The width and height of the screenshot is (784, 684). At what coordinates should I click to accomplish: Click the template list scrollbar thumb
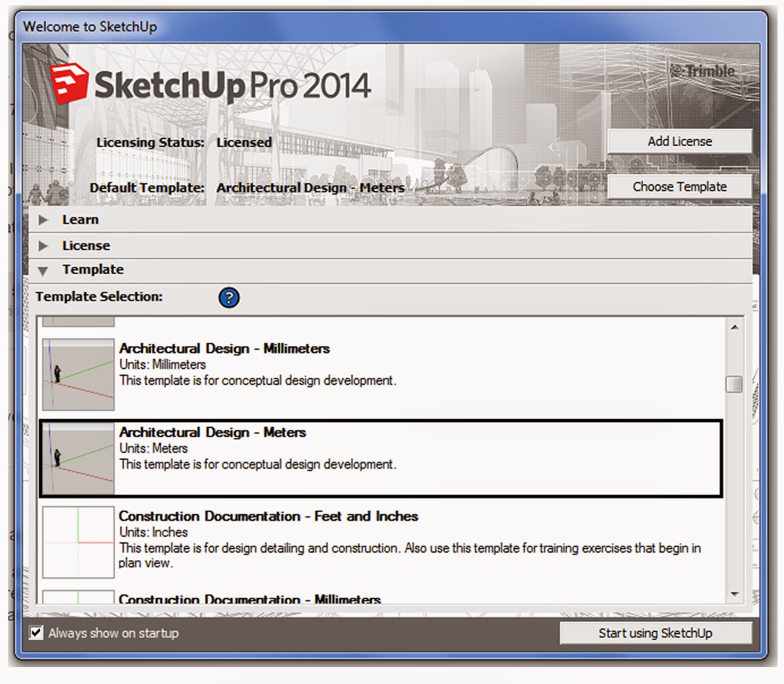click(x=734, y=384)
